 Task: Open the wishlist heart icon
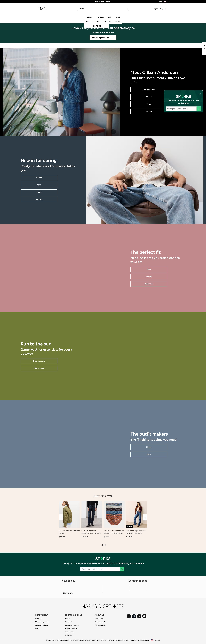click(x=161, y=9)
